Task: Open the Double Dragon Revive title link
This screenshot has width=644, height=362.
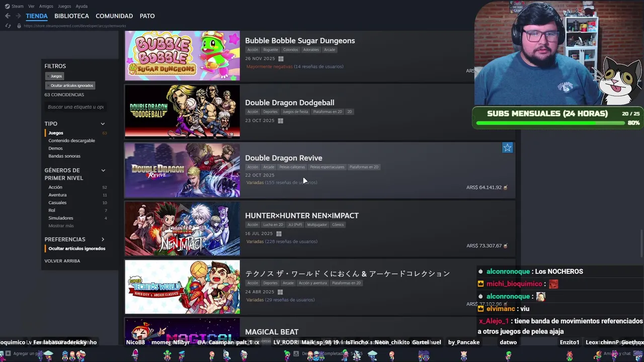Action: [283, 158]
